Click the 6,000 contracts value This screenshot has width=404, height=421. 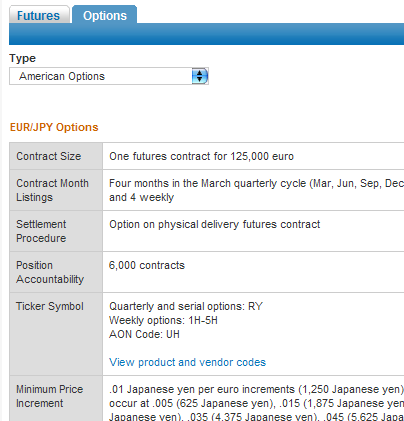tap(147, 265)
